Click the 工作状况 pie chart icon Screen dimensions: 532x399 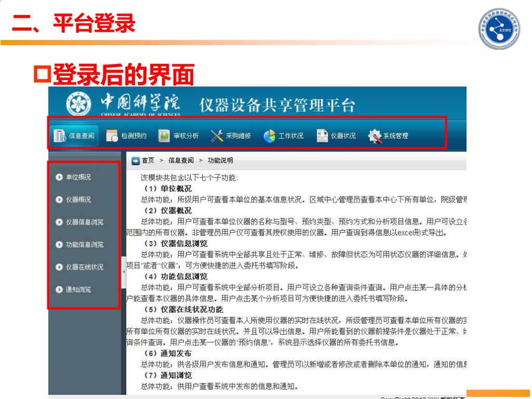pos(269,136)
